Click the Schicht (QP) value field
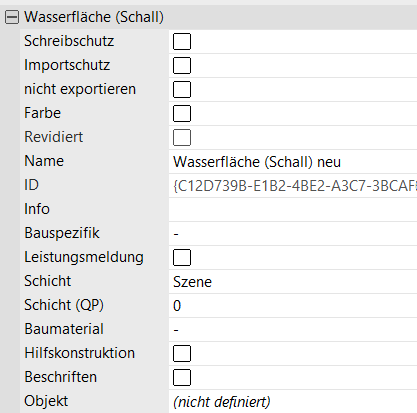417x413 pixels. 293,306
